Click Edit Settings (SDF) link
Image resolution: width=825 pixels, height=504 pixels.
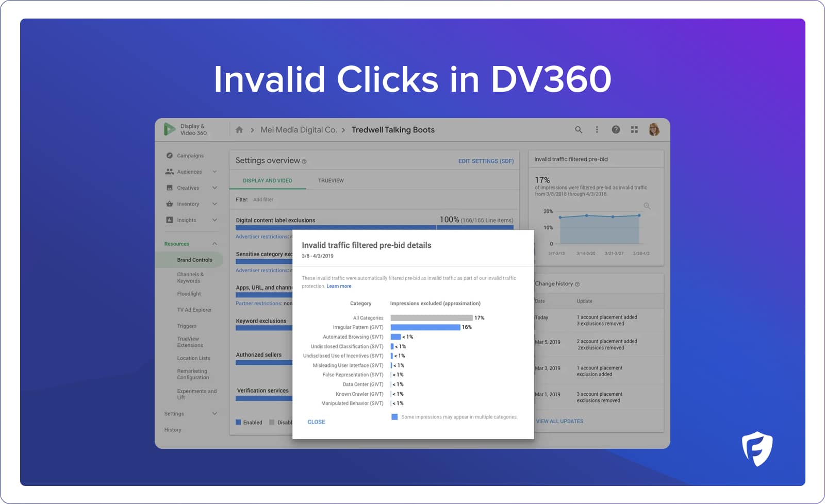pos(486,161)
